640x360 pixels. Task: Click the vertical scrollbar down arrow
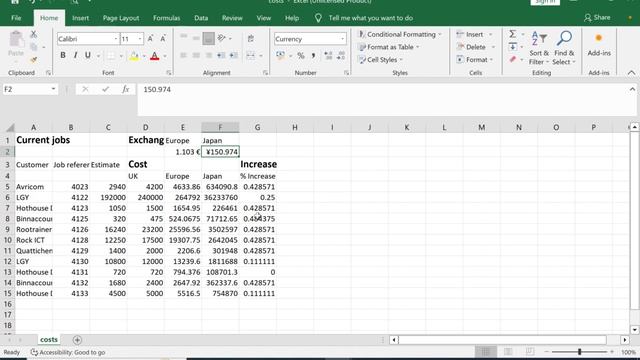634,330
